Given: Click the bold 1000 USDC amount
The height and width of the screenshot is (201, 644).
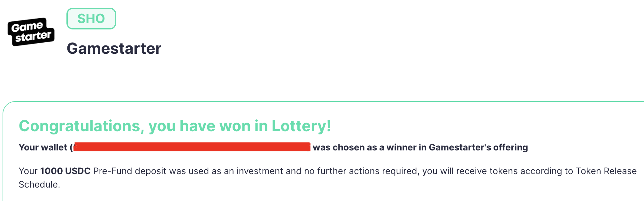Looking at the screenshot, I should pos(65,171).
